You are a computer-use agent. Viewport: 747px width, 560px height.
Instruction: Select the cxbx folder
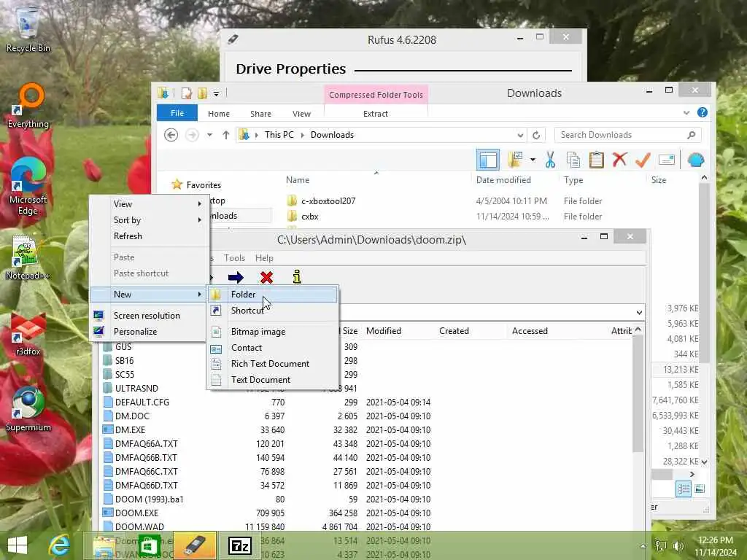[x=309, y=216]
